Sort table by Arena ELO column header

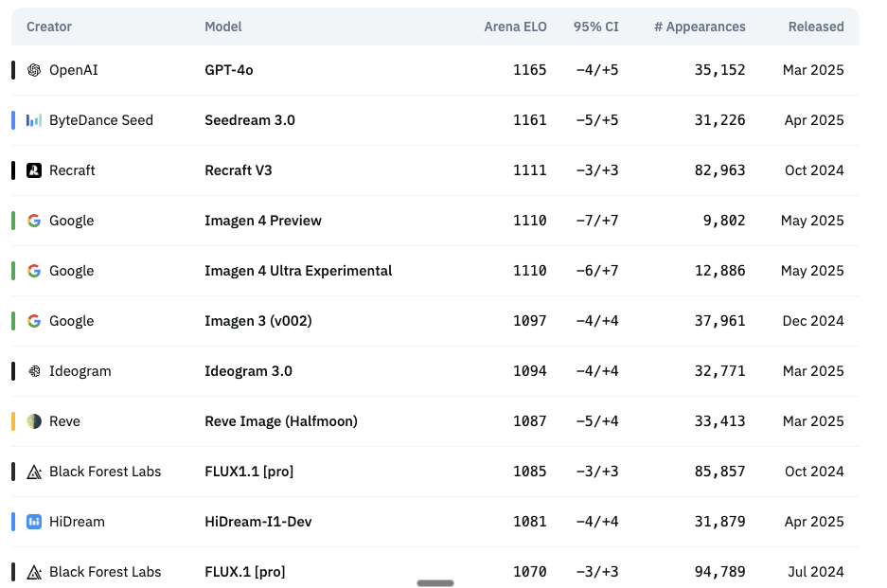[515, 27]
